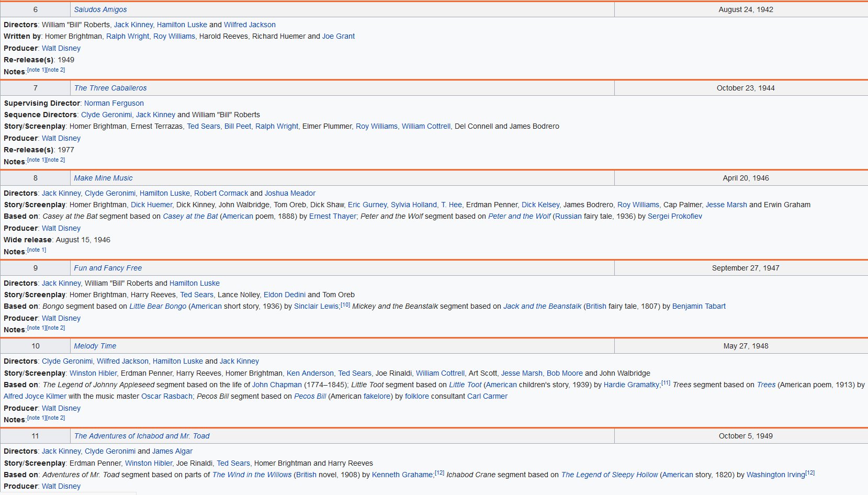Click Eldon Dedini link
This screenshot has height=495, width=868.
click(x=285, y=295)
